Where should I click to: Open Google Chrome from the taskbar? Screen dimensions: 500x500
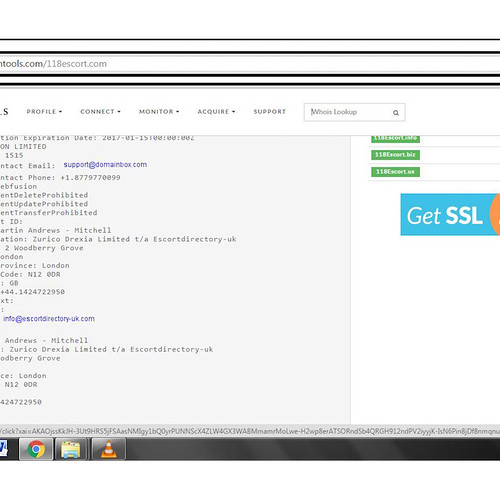pos(36,449)
